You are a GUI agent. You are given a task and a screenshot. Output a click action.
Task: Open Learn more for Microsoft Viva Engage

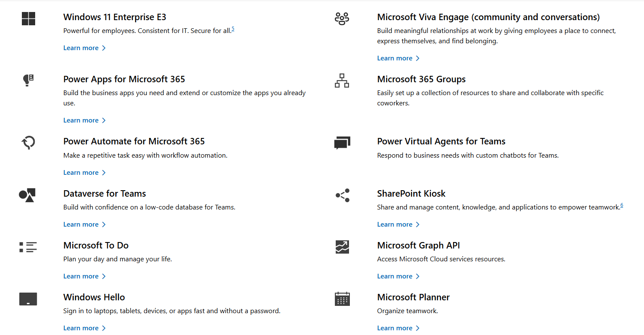[x=395, y=58]
